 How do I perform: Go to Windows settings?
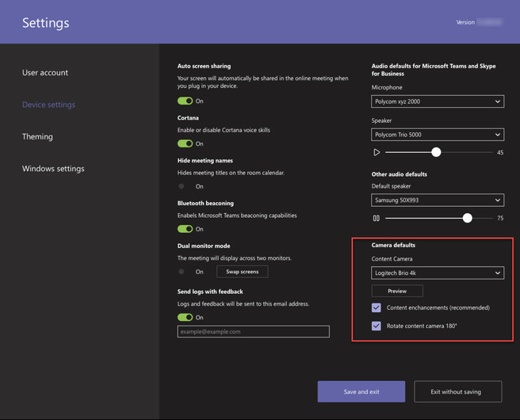pos(53,168)
